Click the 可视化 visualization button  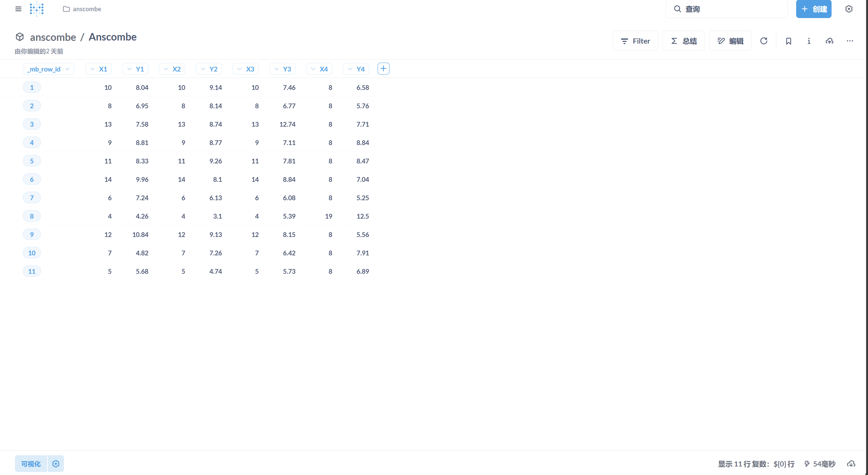coord(31,464)
